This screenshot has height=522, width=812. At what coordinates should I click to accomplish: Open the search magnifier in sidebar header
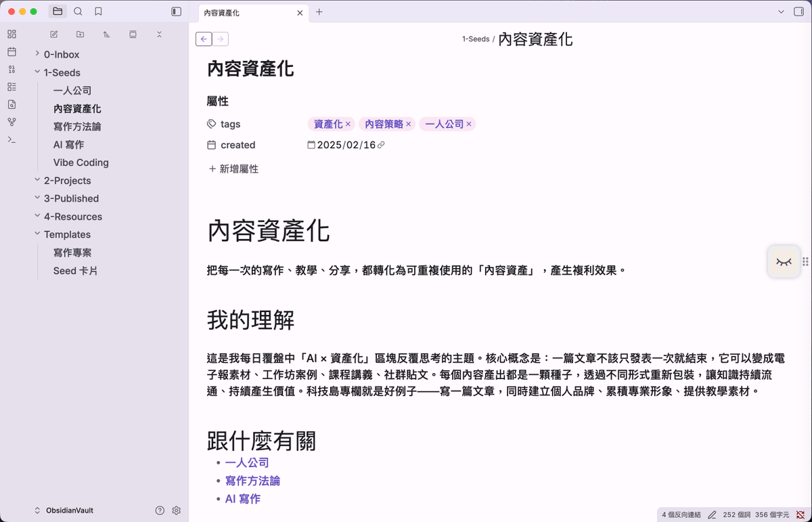(78, 12)
